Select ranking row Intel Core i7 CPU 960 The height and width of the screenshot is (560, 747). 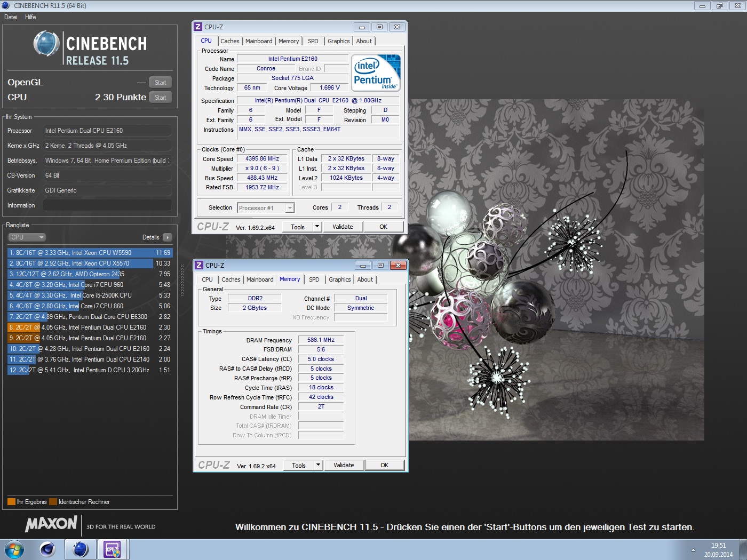coord(90,285)
